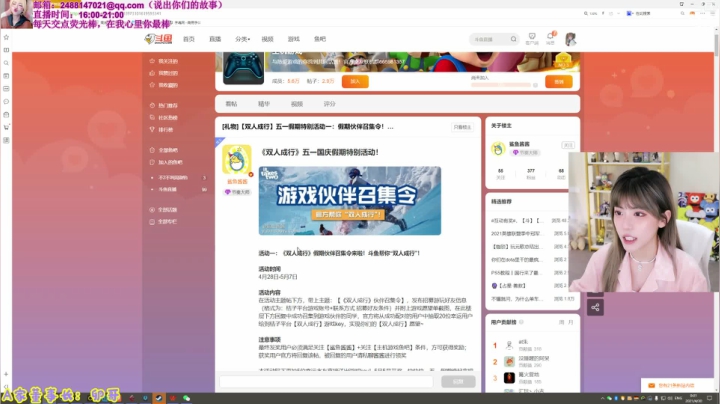Viewport: 720px width, 404px height.
Task: Click the orange 加入 button
Action: 355,81
